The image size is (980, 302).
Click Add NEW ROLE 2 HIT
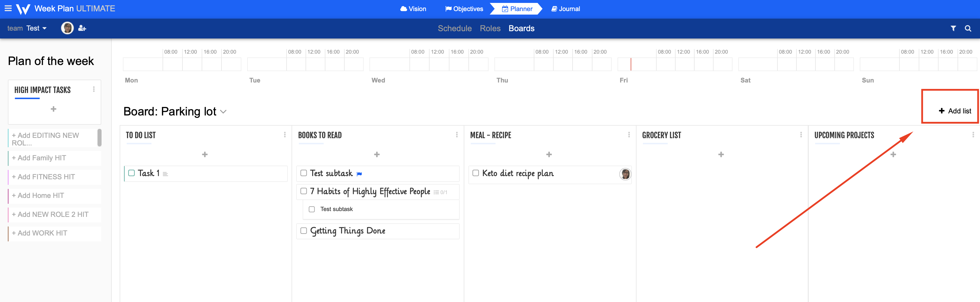point(55,215)
